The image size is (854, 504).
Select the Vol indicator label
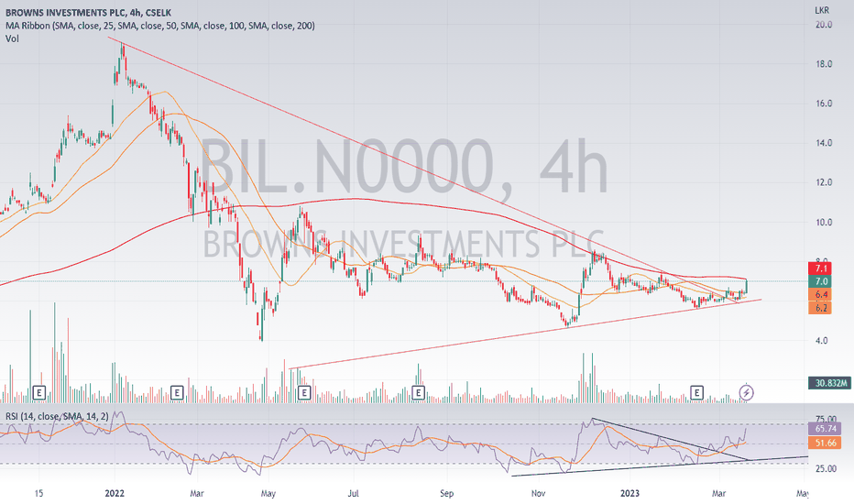click(12, 38)
